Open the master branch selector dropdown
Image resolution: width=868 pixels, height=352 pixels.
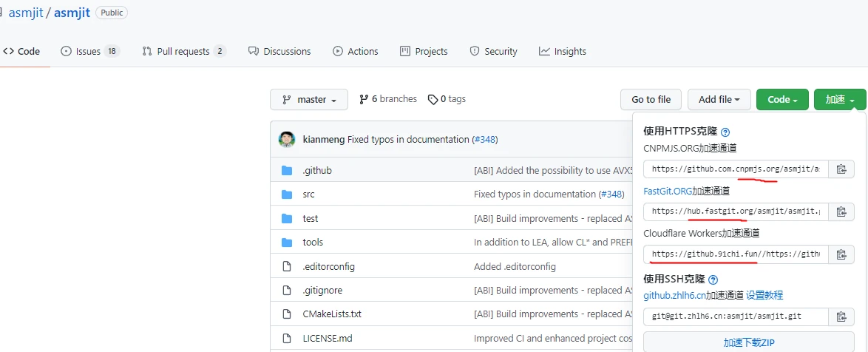[x=309, y=100]
